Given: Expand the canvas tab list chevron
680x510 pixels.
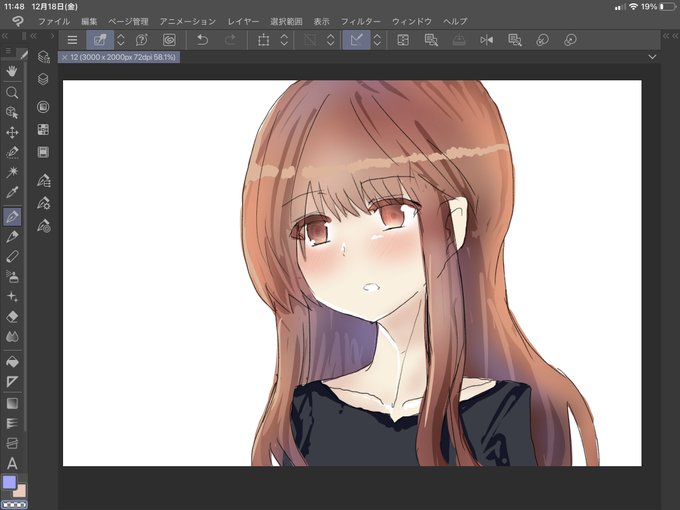Looking at the screenshot, I should tap(652, 57).
